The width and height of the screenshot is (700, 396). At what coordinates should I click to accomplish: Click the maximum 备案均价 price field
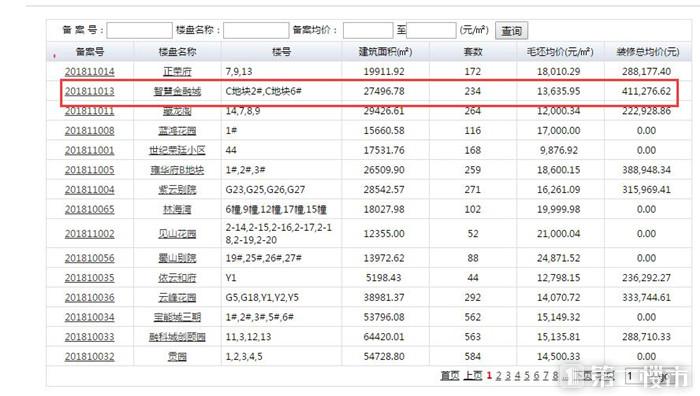tap(431, 30)
